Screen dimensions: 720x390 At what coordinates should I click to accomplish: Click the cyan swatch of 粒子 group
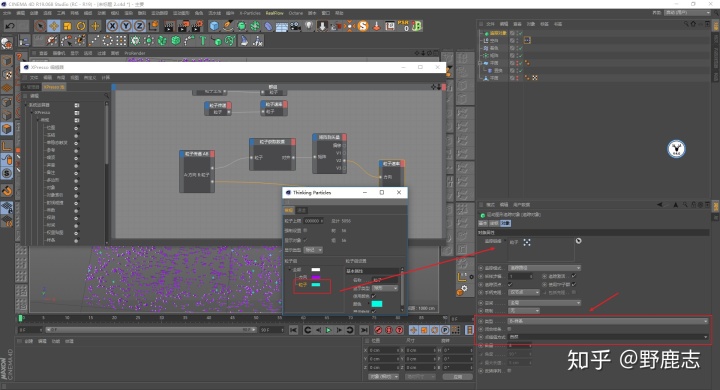pyautogui.click(x=316, y=285)
